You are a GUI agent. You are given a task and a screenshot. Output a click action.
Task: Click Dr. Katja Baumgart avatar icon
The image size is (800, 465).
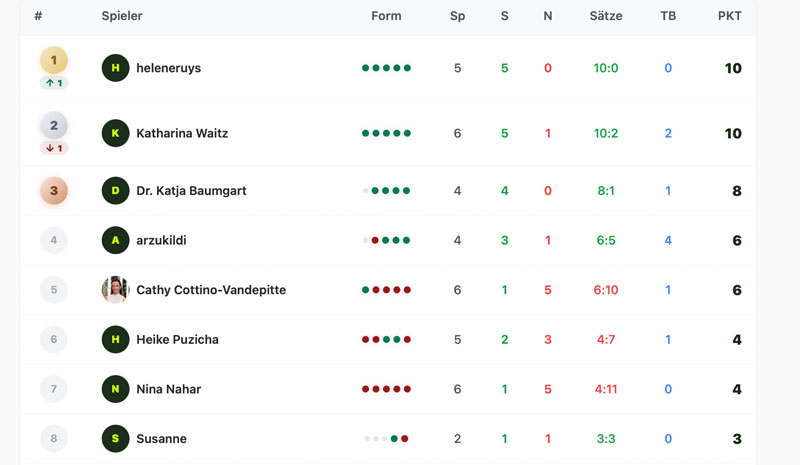click(115, 191)
